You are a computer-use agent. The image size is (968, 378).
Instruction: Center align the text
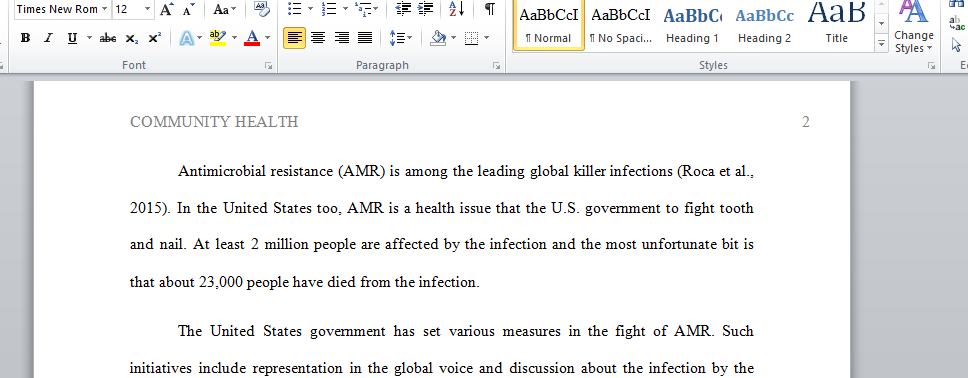pos(318,38)
